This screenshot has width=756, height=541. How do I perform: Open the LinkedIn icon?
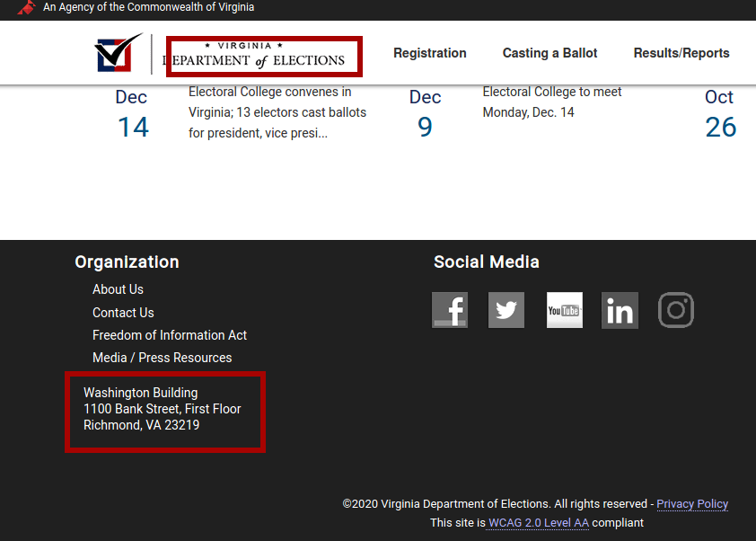click(x=620, y=310)
